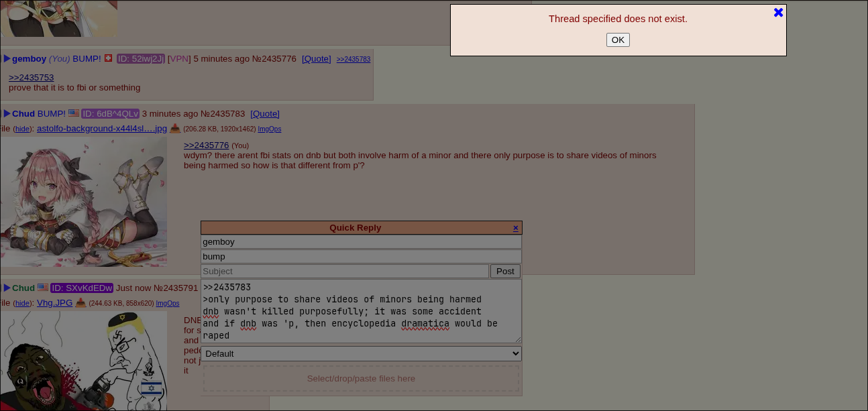Focus the Subject field in Quick Reply

[345, 271]
